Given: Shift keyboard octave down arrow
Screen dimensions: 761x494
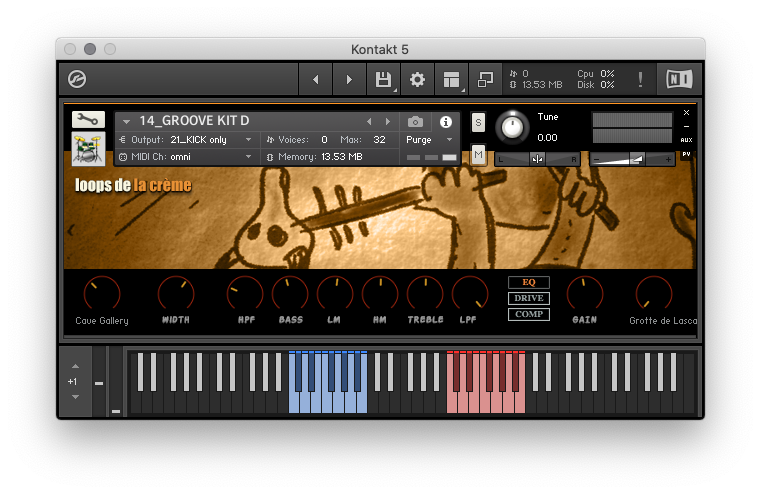Looking at the screenshot, I should coord(75,397).
